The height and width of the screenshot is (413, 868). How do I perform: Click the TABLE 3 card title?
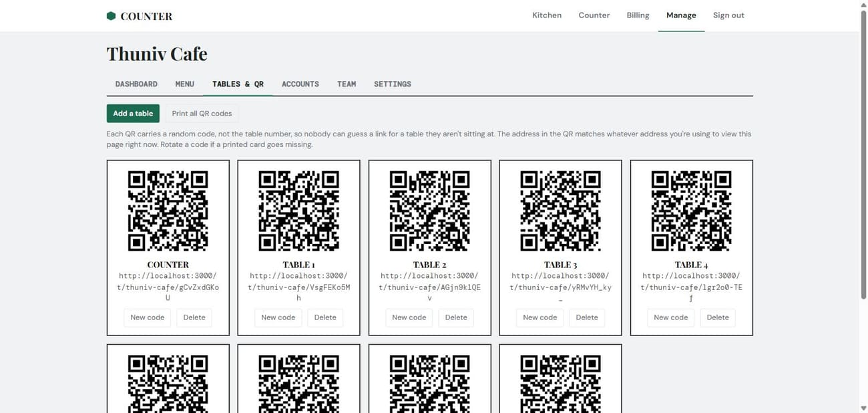click(x=560, y=265)
